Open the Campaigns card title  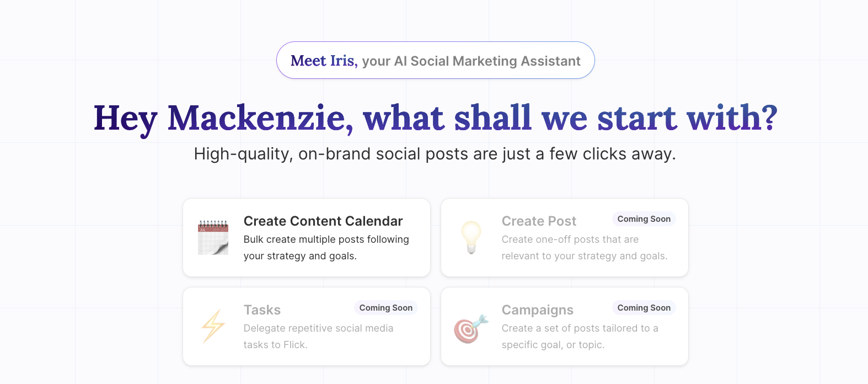537,310
